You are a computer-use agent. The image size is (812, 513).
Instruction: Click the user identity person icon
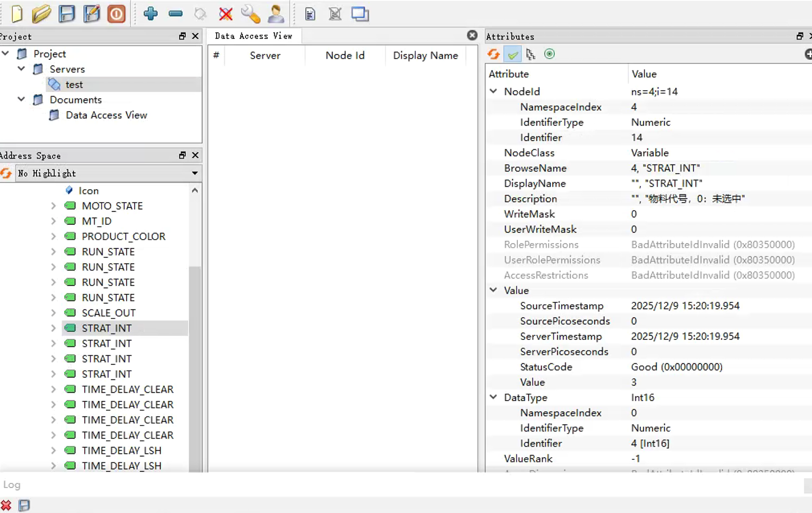tap(276, 14)
